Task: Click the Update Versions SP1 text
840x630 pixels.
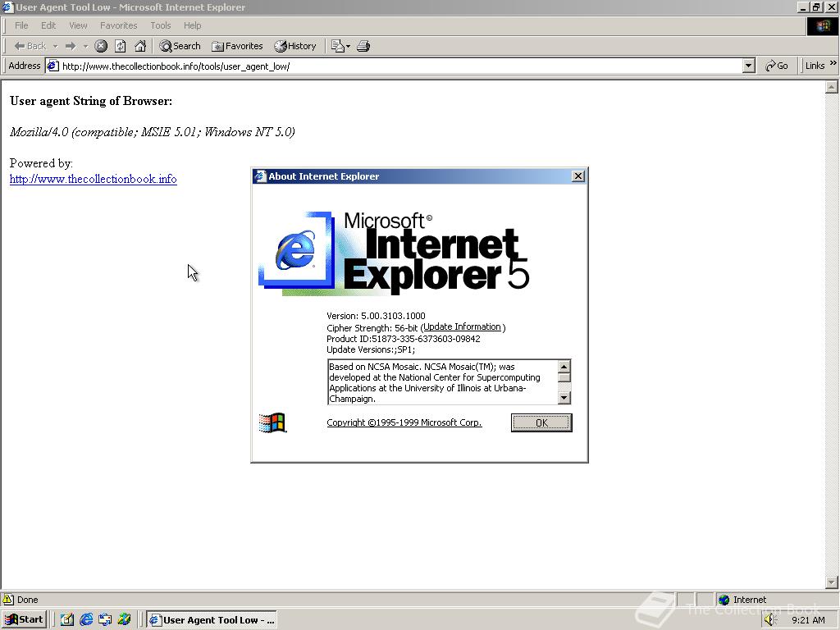Action: pos(370,349)
